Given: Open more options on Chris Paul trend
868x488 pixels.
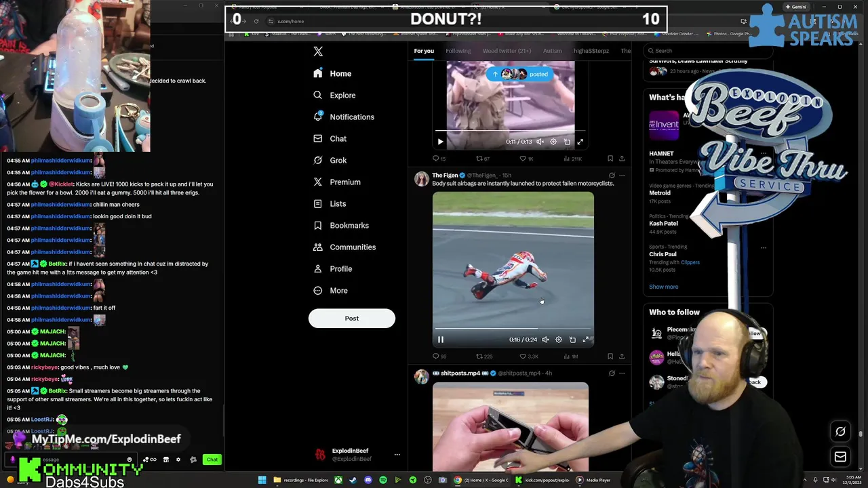Looking at the screenshot, I should [x=764, y=247].
